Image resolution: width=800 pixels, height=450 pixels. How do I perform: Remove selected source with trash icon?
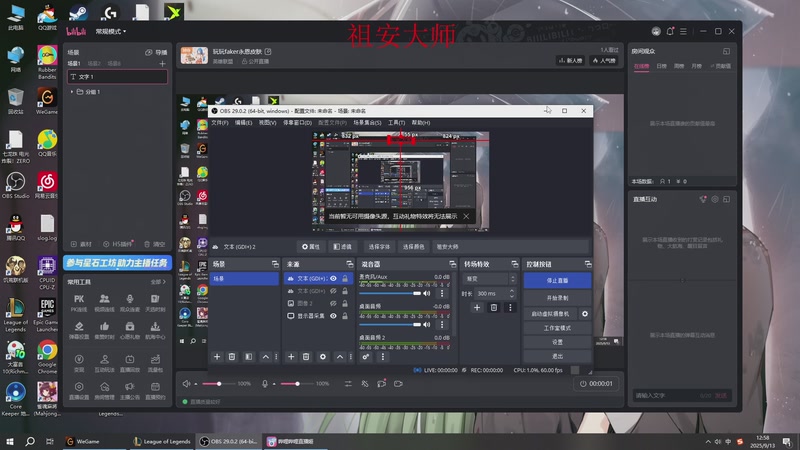(306, 357)
